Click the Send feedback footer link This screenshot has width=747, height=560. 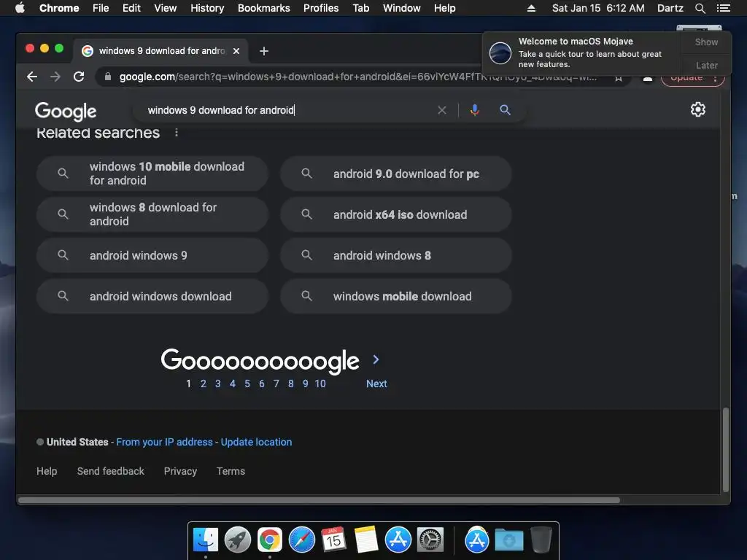point(111,471)
